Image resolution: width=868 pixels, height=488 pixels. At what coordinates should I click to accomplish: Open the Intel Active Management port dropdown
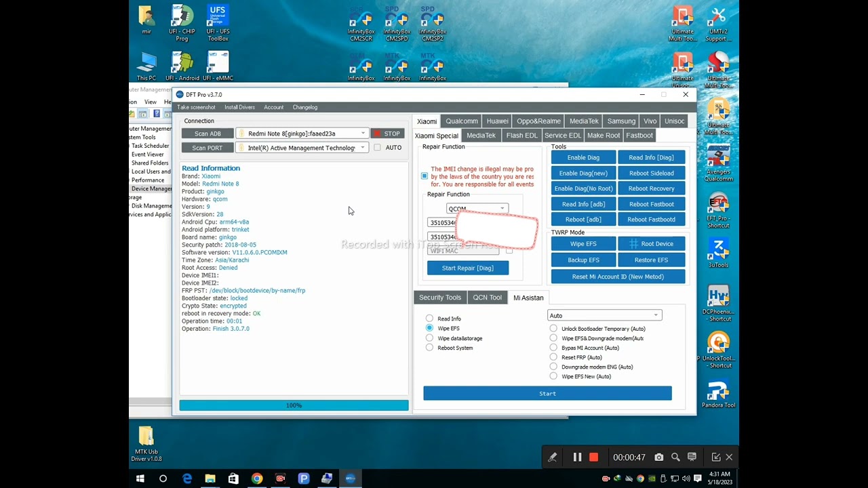tap(302, 148)
